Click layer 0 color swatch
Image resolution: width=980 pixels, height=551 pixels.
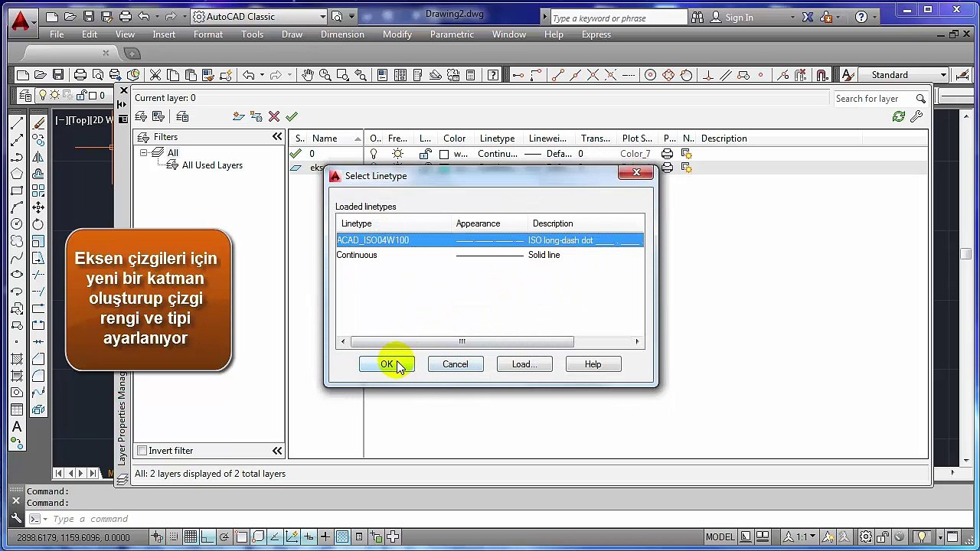pyautogui.click(x=444, y=154)
